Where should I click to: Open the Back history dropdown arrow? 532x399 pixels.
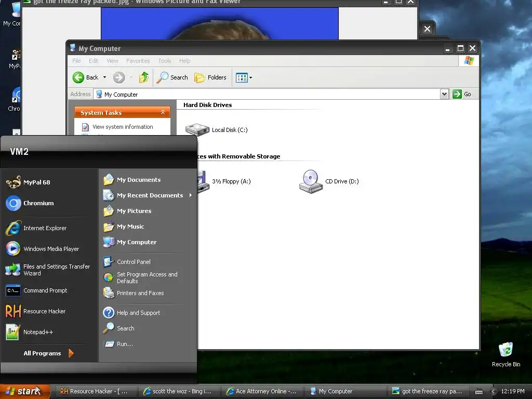pos(104,77)
